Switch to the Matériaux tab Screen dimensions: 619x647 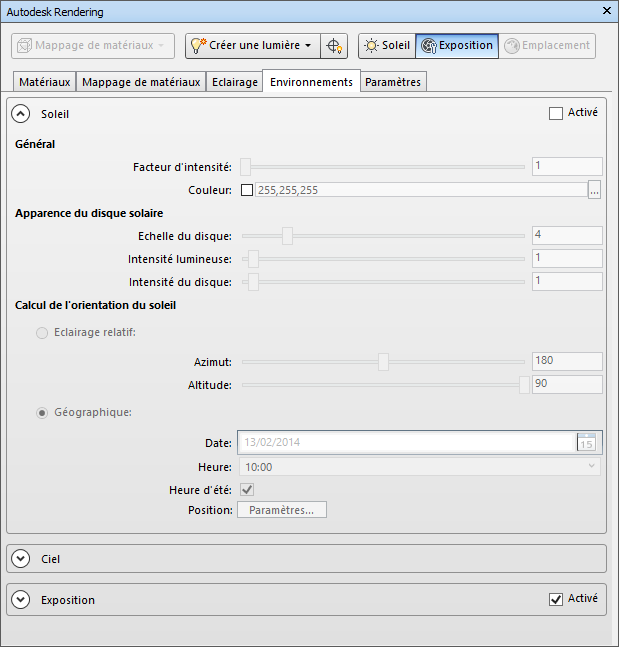coord(45,82)
